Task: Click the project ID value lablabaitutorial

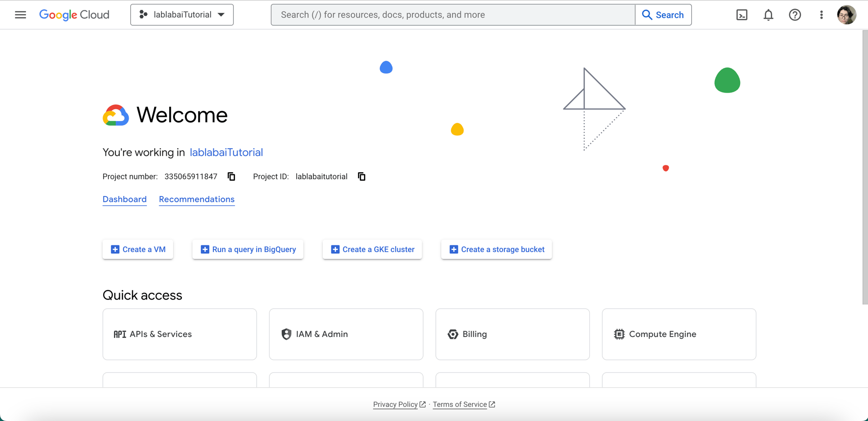Action: [321, 177]
